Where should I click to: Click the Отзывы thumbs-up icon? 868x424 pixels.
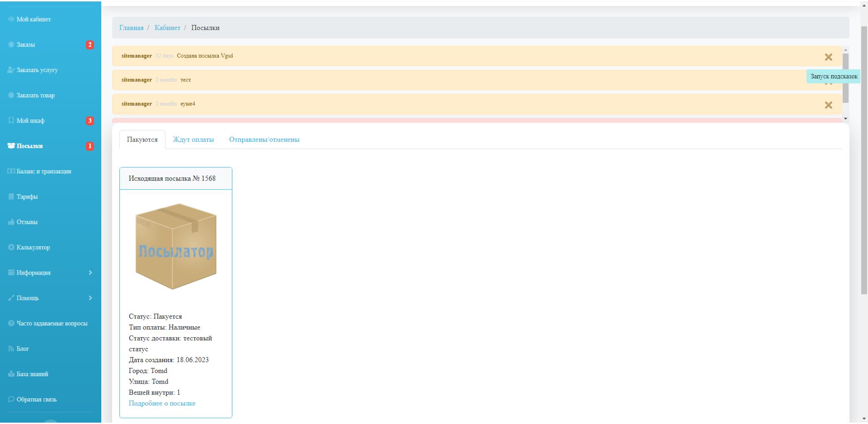coord(11,222)
